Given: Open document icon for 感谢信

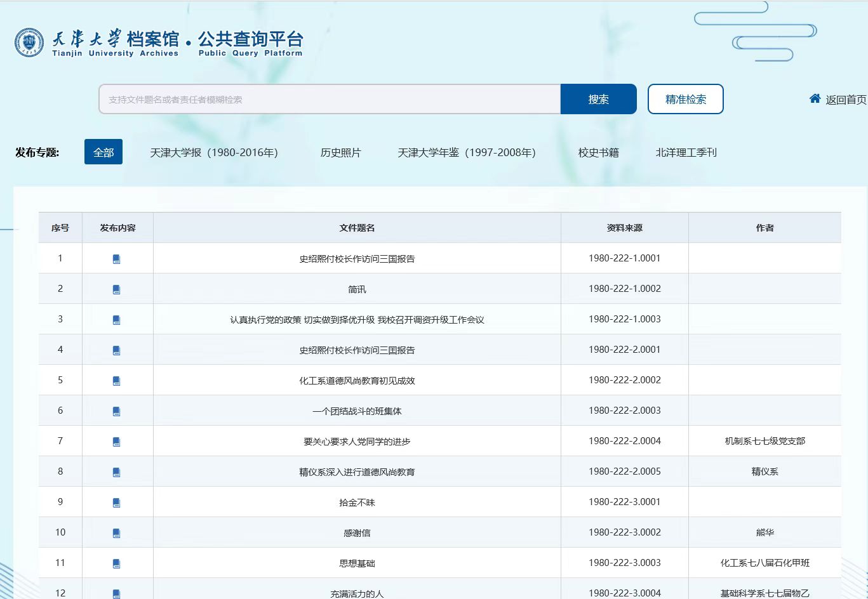Looking at the screenshot, I should pos(116,533).
